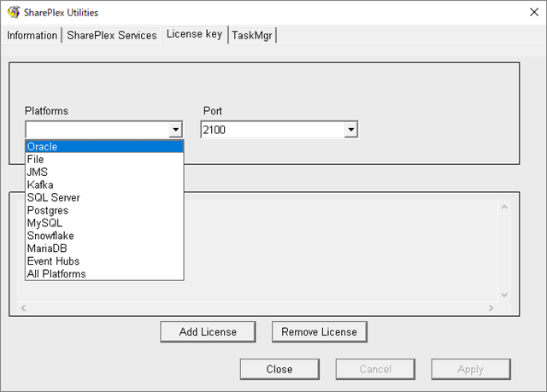547x392 pixels.
Task: Click the Add License button
Action: (208, 331)
